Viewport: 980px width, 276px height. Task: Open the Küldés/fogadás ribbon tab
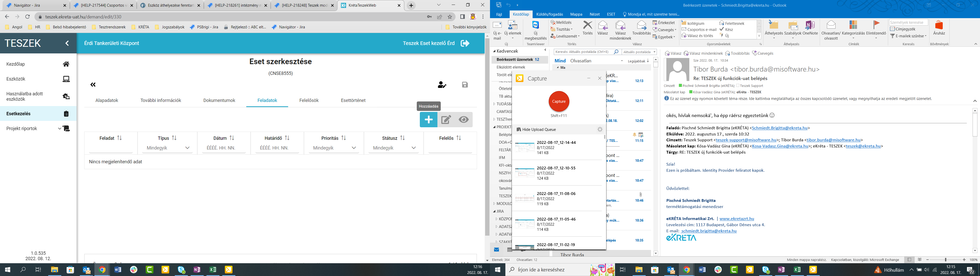coord(549,14)
